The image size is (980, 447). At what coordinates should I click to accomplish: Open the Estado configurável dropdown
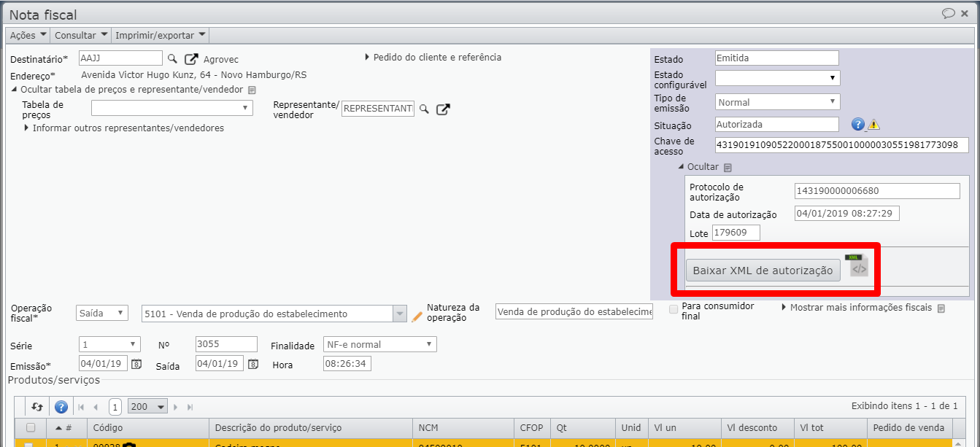[778, 77]
